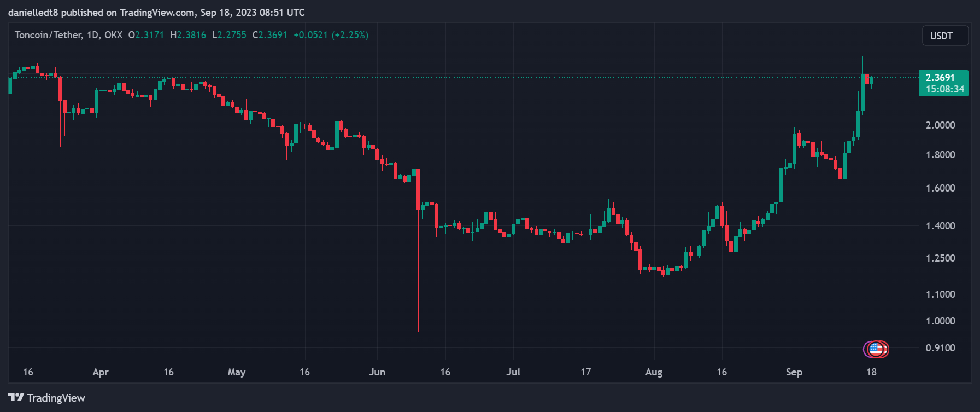Click the Jun date axis label
980x412 pixels.
377,372
